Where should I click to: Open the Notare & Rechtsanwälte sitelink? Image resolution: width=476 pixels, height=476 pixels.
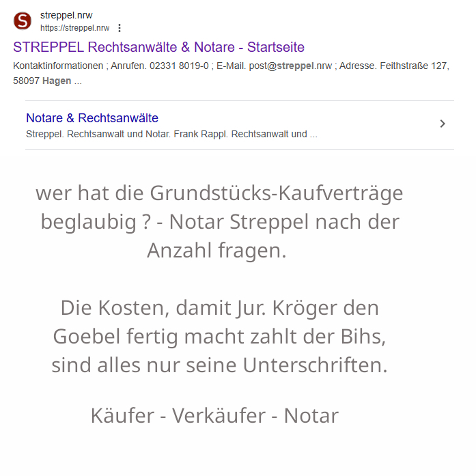pos(92,118)
